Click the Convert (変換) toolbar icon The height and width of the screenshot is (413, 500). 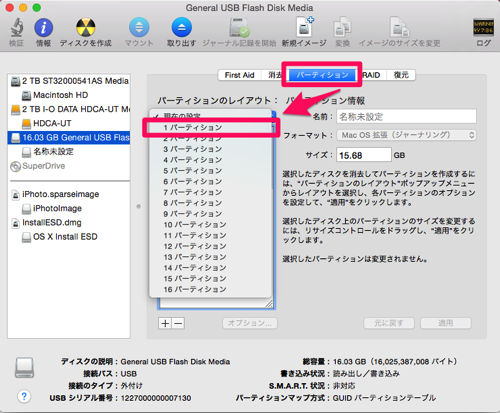point(342,27)
